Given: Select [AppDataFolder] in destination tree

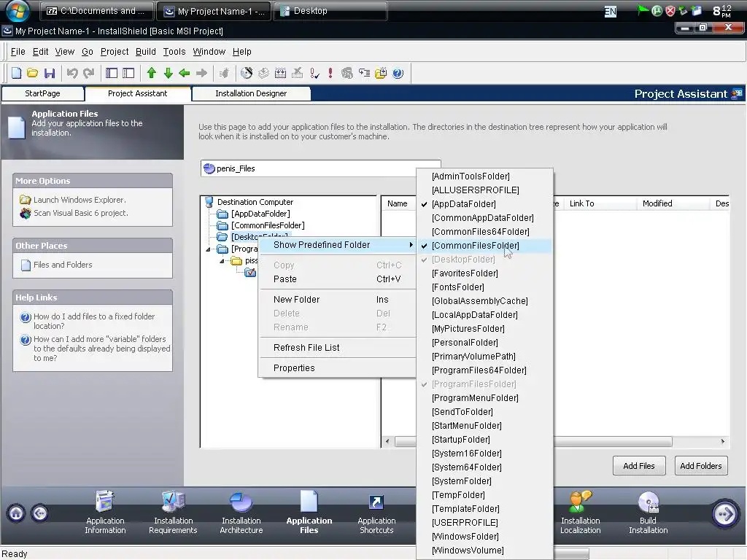Looking at the screenshot, I should click(x=260, y=214).
